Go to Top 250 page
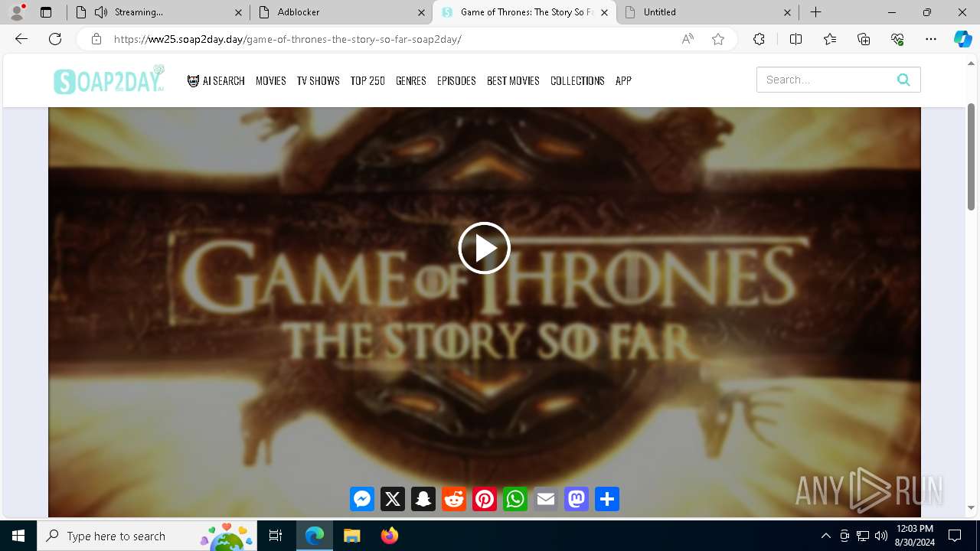 point(367,80)
